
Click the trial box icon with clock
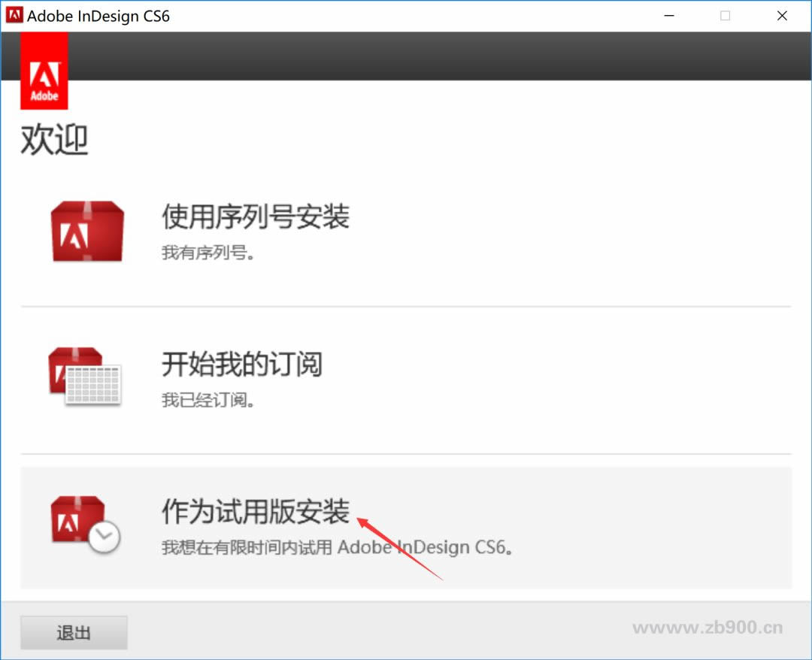click(85, 523)
